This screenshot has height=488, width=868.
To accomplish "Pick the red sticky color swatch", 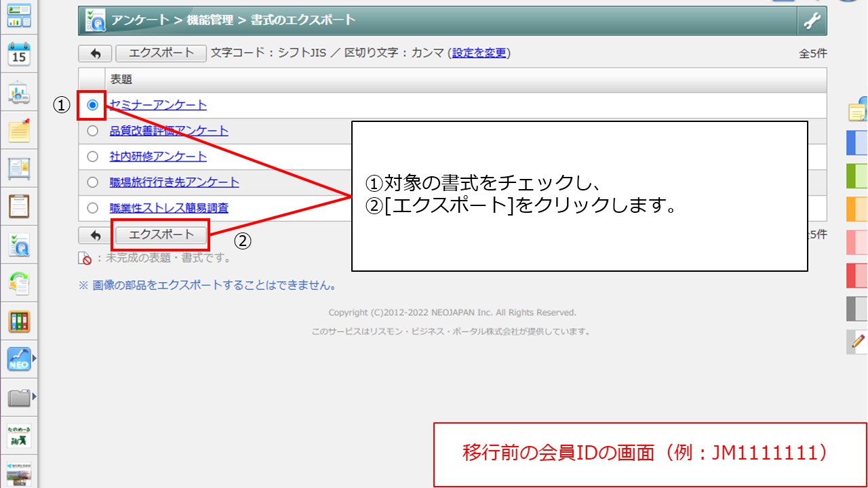I will coord(857,276).
